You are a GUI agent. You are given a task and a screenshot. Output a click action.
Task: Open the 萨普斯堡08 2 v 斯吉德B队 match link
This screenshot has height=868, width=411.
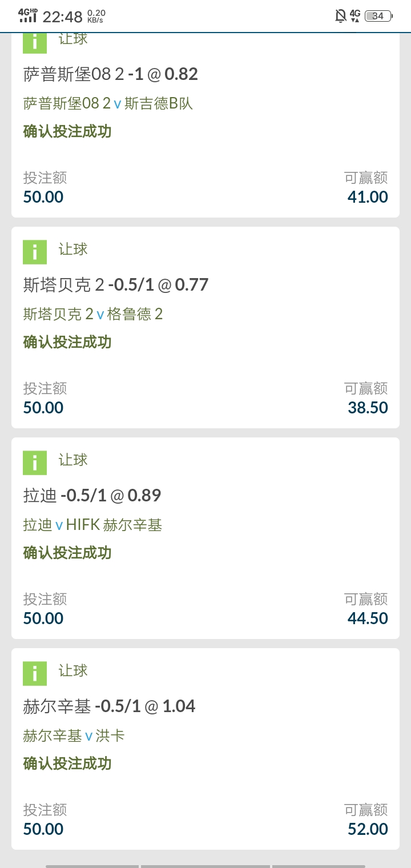108,103
